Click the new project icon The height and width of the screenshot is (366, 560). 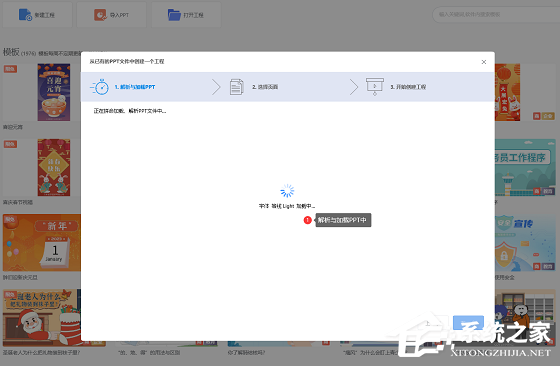point(25,15)
